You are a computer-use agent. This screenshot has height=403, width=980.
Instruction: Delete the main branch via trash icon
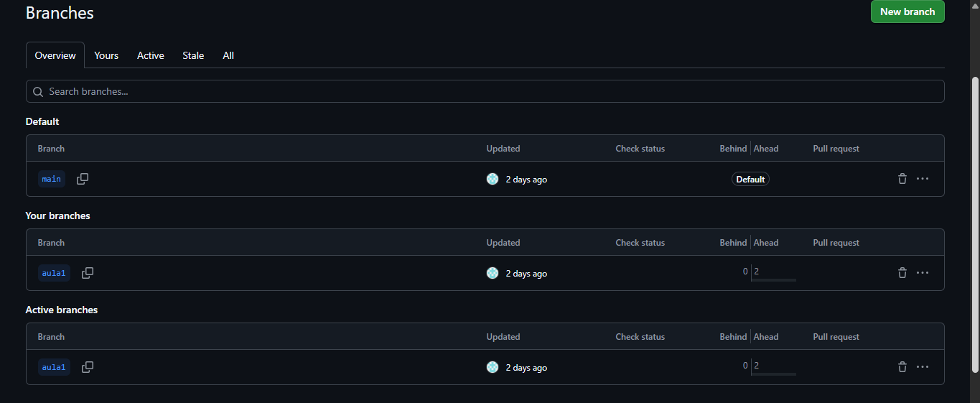pyautogui.click(x=902, y=179)
